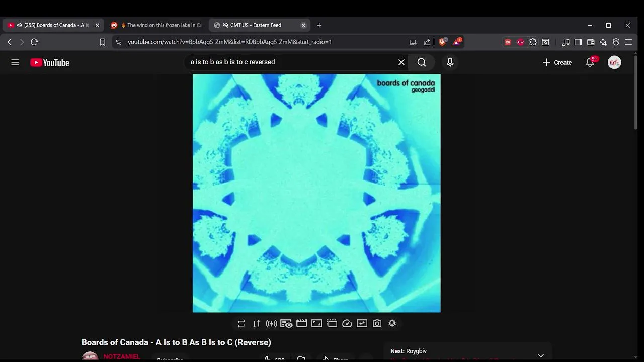
Task: Switch to the frozen lake Reddit tab
Action: (x=157, y=25)
